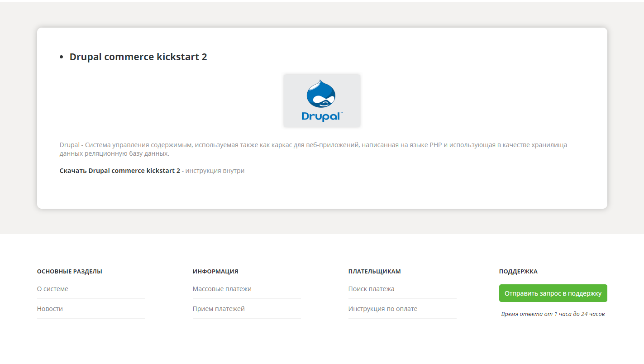The image size is (644, 364).
Task: Select Новости under Основные разделы
Action: pyautogui.click(x=49, y=308)
